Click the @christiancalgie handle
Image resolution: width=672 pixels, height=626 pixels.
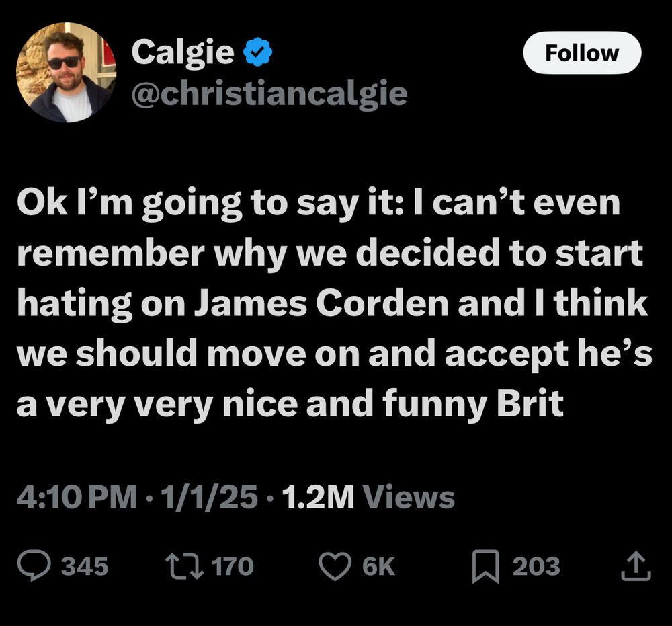tap(267, 93)
